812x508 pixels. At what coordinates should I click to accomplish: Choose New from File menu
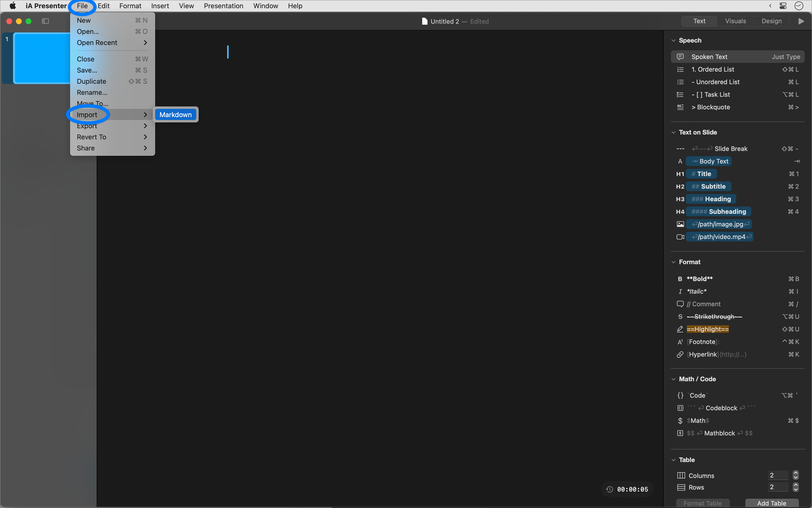point(112,21)
